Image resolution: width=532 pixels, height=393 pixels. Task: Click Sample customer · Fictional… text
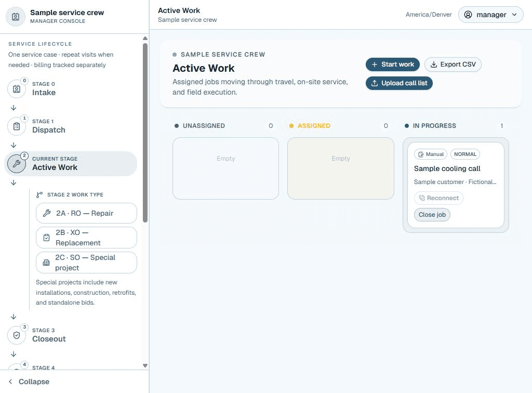point(455,182)
